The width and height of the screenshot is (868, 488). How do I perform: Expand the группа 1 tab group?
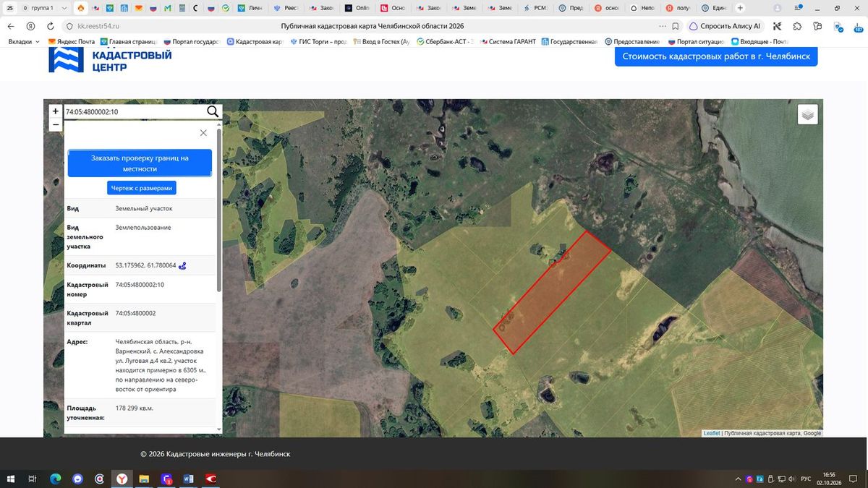tap(44, 8)
